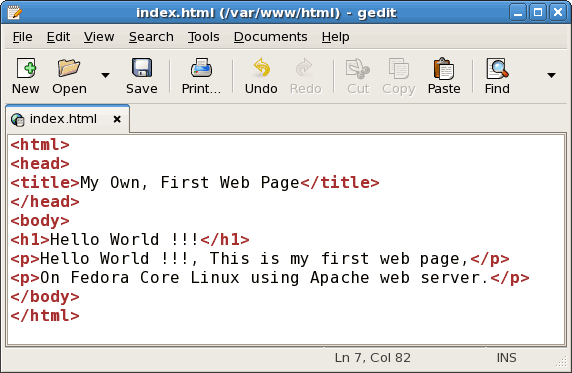The height and width of the screenshot is (373, 572).
Task: Click the Copy pages icon
Action: 398,69
